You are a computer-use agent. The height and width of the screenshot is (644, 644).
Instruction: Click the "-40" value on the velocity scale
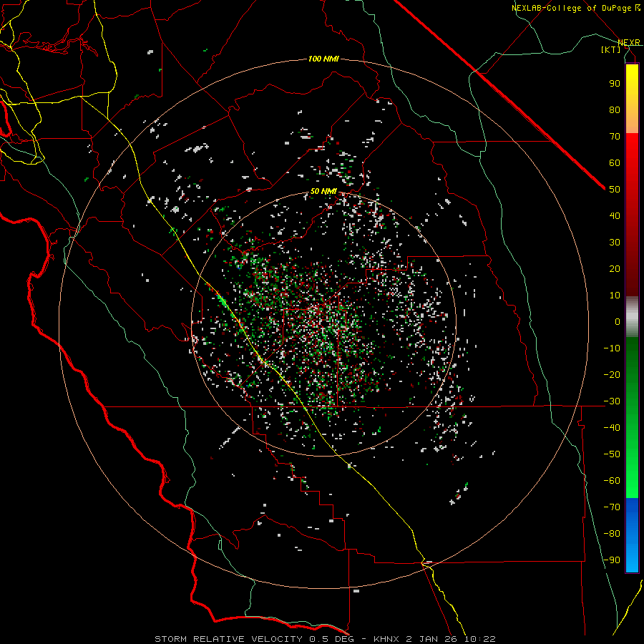coord(612,428)
